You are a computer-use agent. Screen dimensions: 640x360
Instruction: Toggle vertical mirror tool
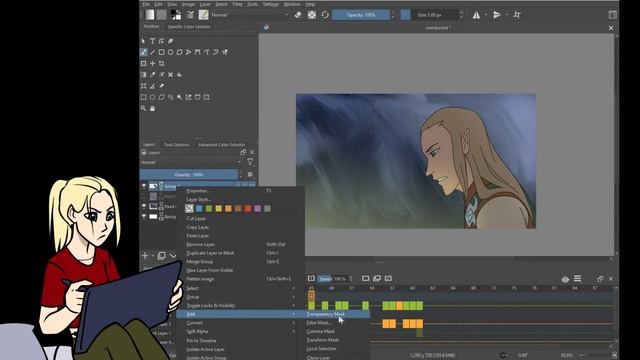[497, 15]
